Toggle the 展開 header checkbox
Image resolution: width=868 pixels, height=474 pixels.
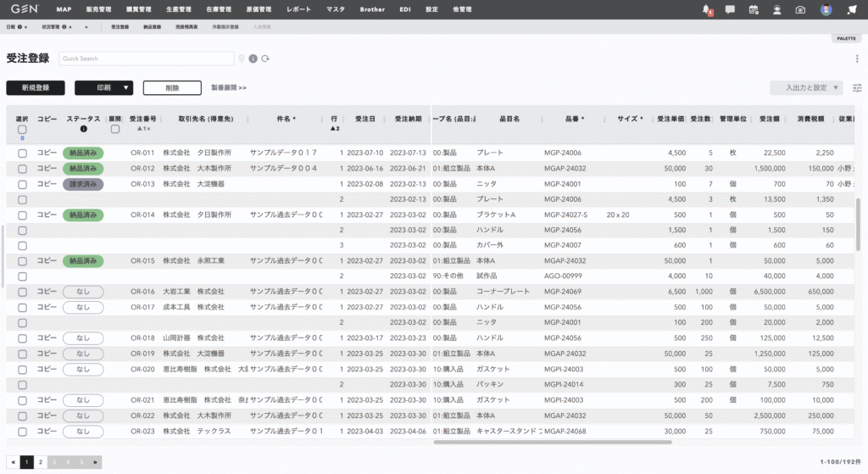115,129
